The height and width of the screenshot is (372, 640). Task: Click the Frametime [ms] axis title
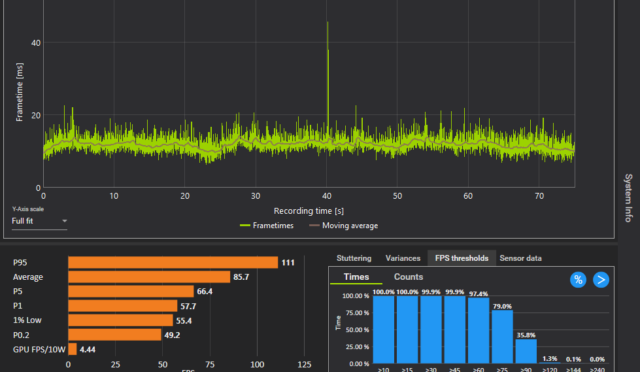pos(19,92)
